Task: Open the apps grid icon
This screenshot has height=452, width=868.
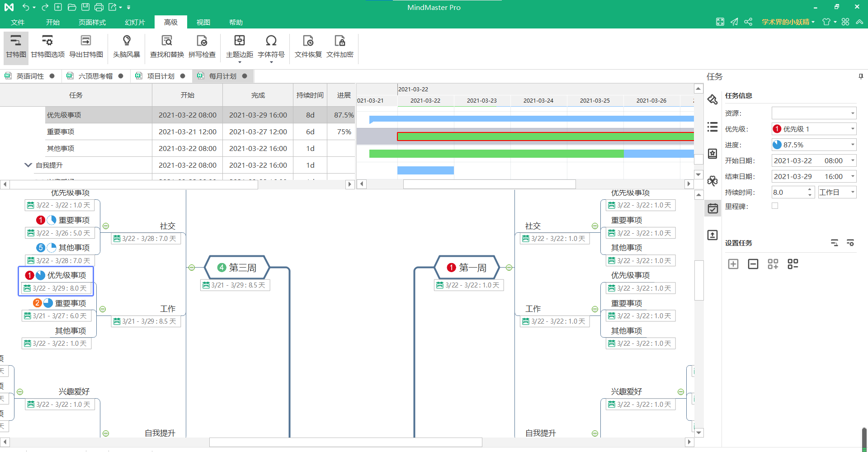Action: (x=845, y=22)
